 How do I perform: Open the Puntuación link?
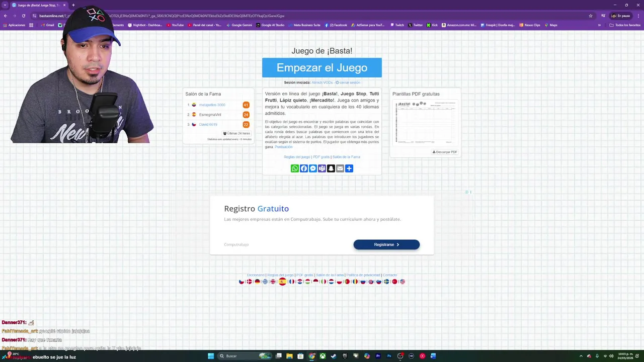click(283, 147)
